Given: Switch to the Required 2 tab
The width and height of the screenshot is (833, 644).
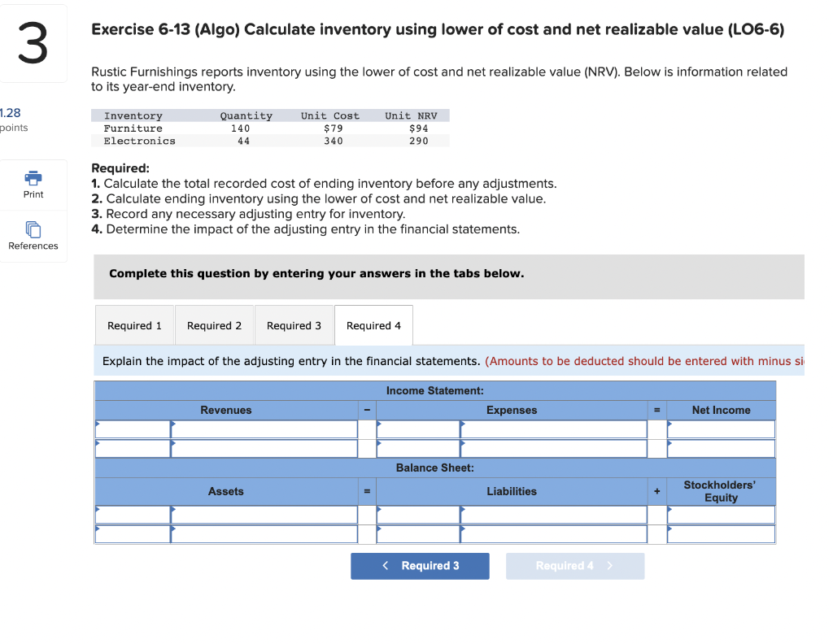Looking at the screenshot, I should [x=214, y=325].
